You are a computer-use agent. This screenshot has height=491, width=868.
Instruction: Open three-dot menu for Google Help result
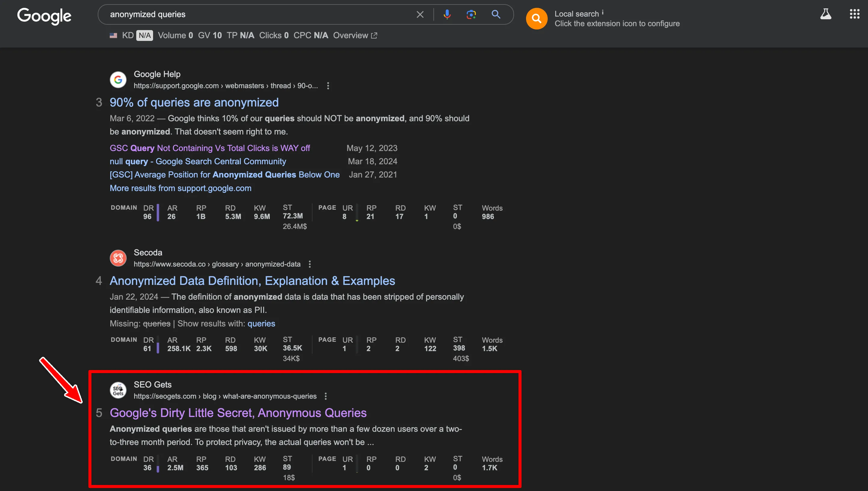point(328,86)
